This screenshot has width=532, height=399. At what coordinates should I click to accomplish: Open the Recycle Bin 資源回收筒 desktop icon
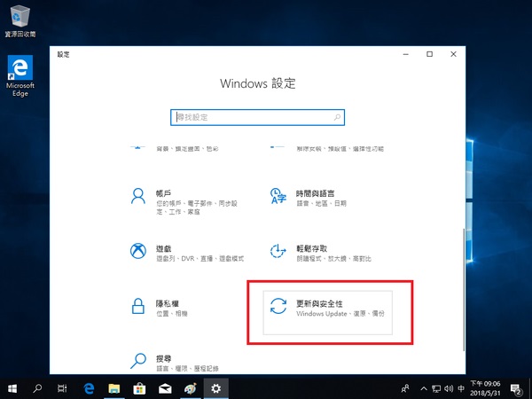point(20,20)
